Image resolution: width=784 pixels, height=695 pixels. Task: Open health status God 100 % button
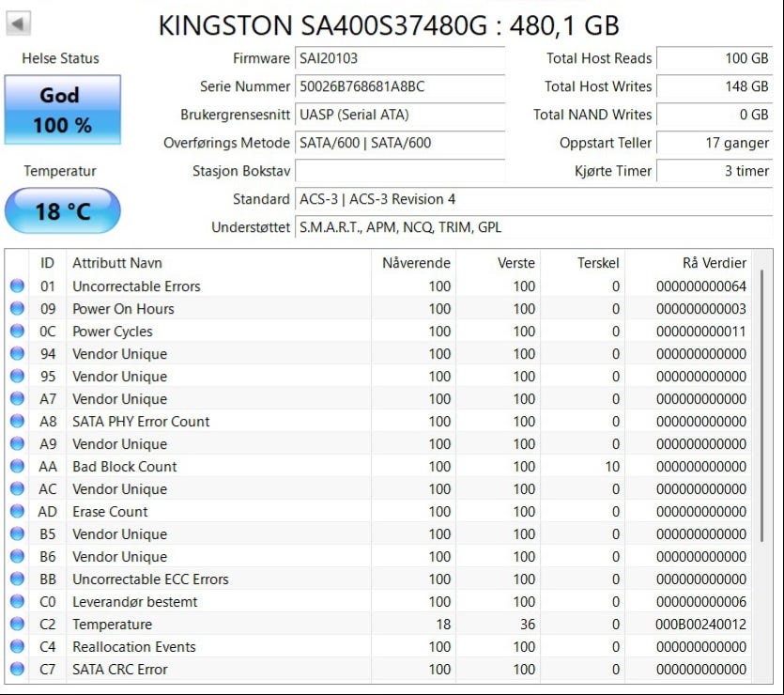click(63, 110)
